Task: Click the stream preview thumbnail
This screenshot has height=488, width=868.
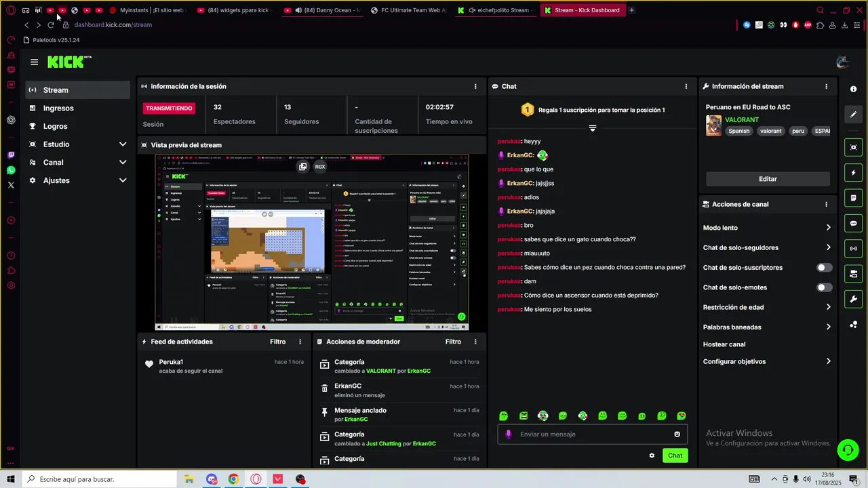Action: pos(312,243)
